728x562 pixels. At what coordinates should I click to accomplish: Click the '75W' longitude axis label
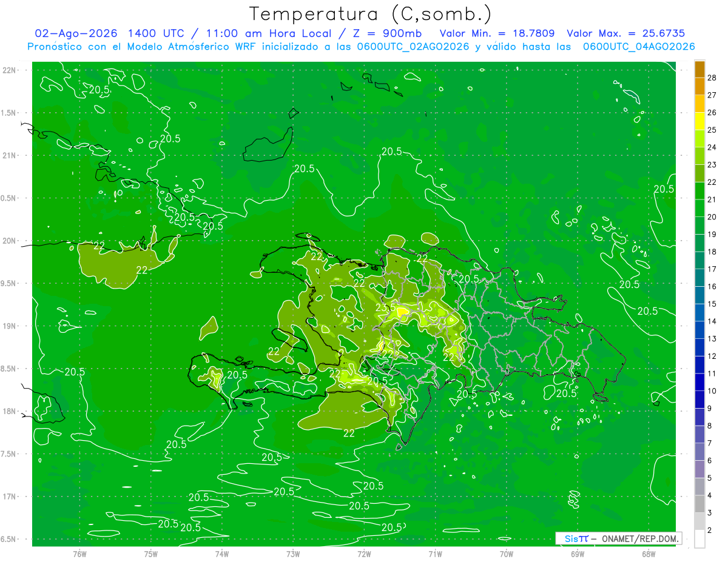tap(150, 554)
